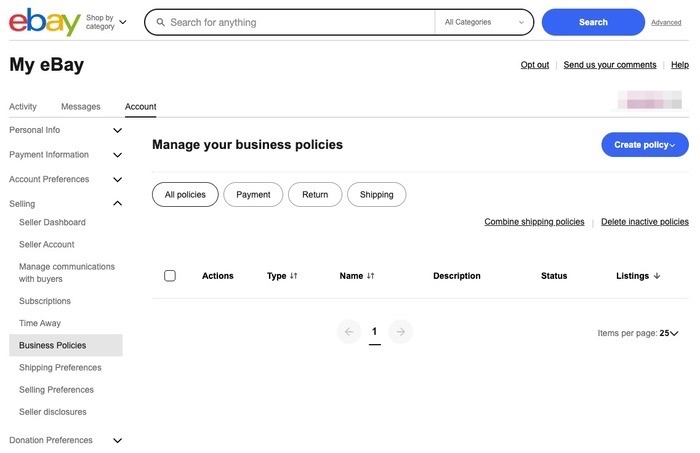Viewport: 700px width, 453px height.
Task: Select Business Policies in sidebar
Action: pos(66,345)
